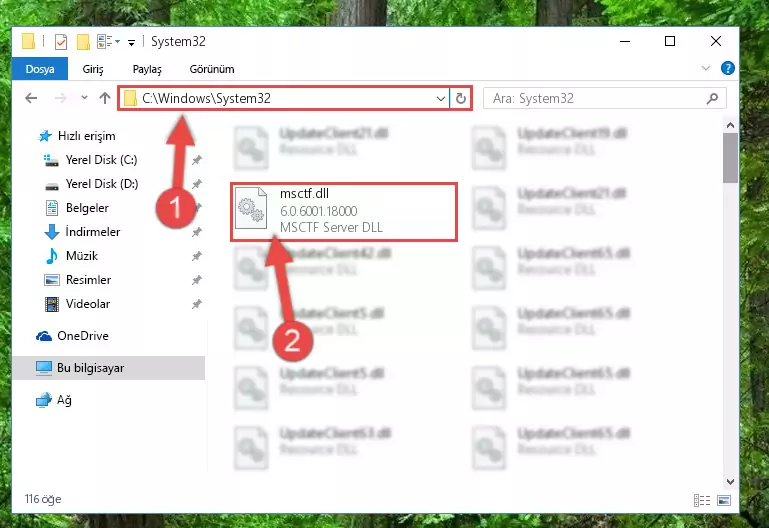
Task: Click the OneDrive cloud icon
Action: [44, 336]
